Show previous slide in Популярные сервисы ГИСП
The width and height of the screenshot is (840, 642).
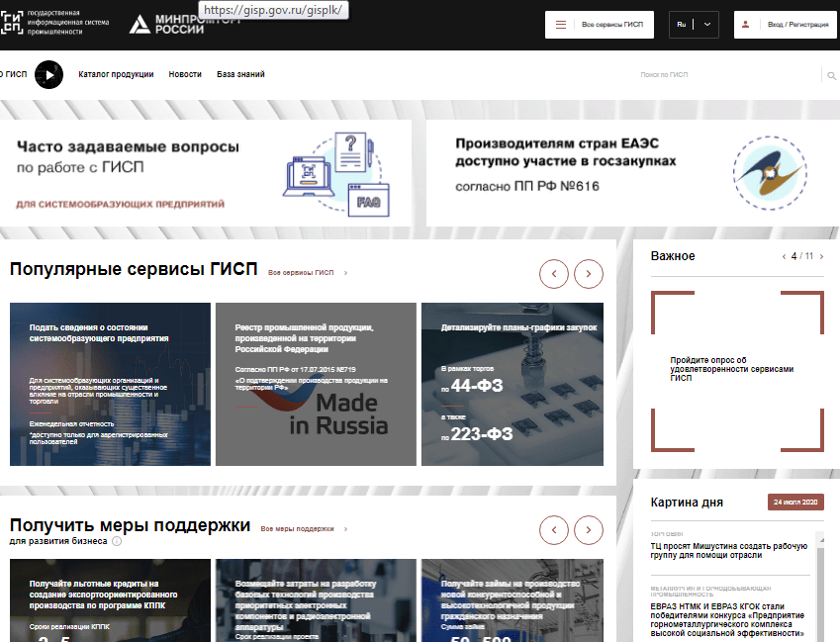[553, 272]
